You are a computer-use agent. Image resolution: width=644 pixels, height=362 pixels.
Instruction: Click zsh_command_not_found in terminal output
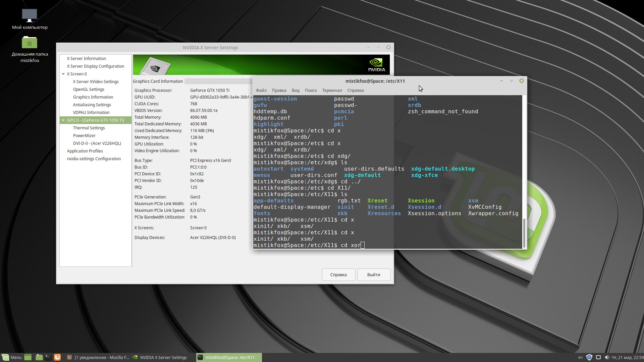443,111
